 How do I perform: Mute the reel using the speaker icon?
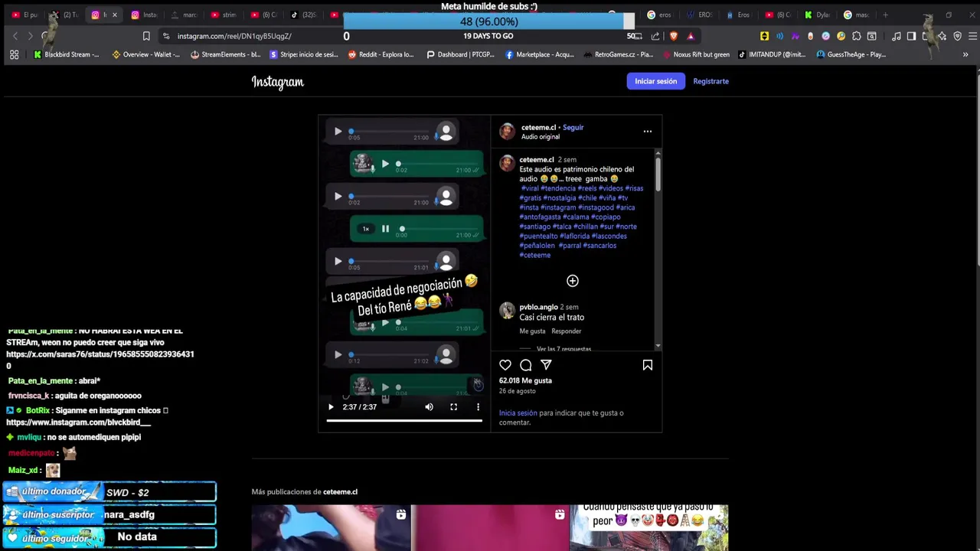pos(429,407)
